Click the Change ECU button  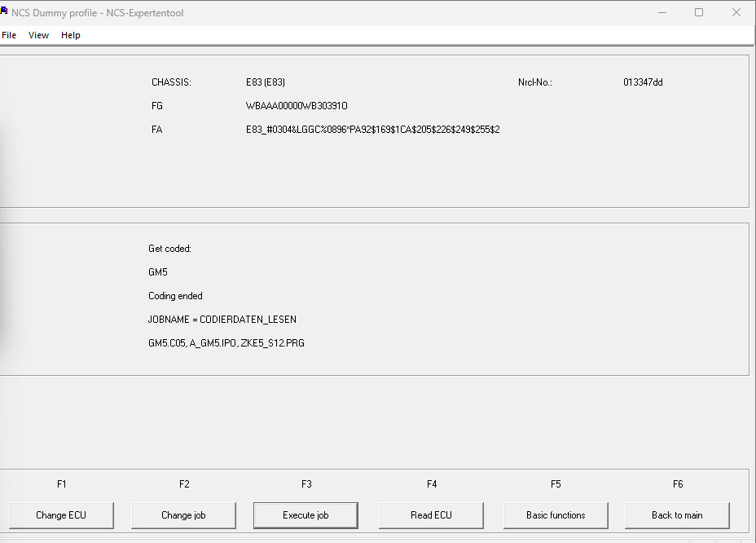pos(61,515)
